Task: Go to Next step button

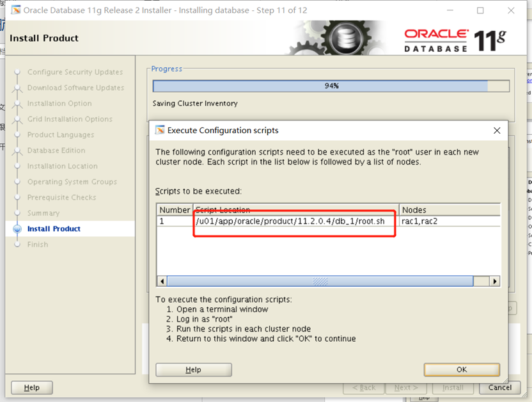Action: [x=406, y=387]
